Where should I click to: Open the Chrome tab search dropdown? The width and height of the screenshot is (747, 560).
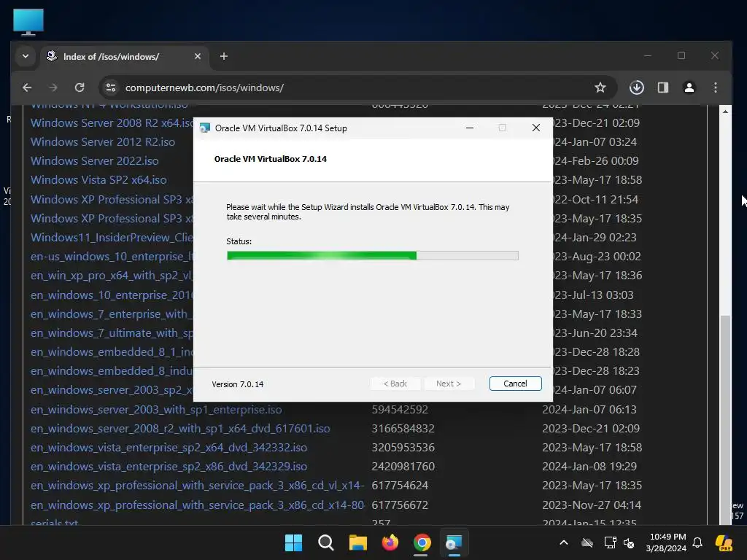(26, 56)
